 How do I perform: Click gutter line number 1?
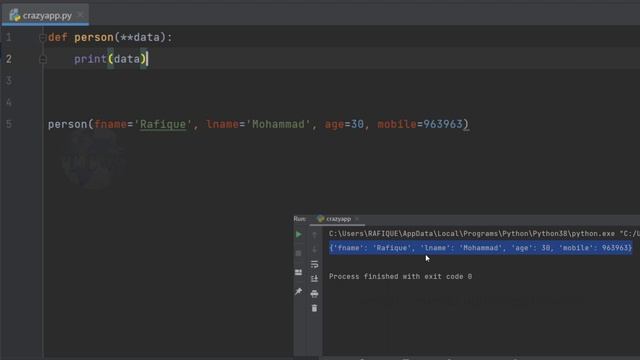(x=9, y=38)
